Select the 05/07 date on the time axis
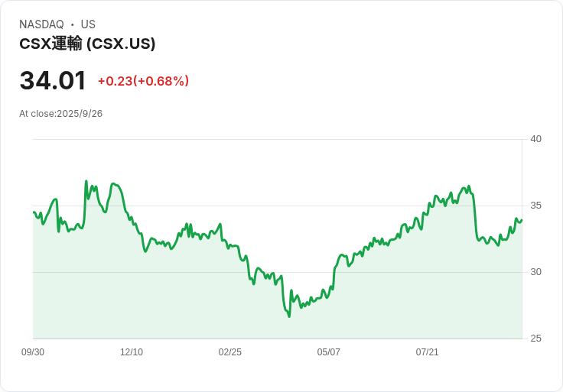Image resolution: width=563 pixels, height=392 pixels. click(x=329, y=352)
